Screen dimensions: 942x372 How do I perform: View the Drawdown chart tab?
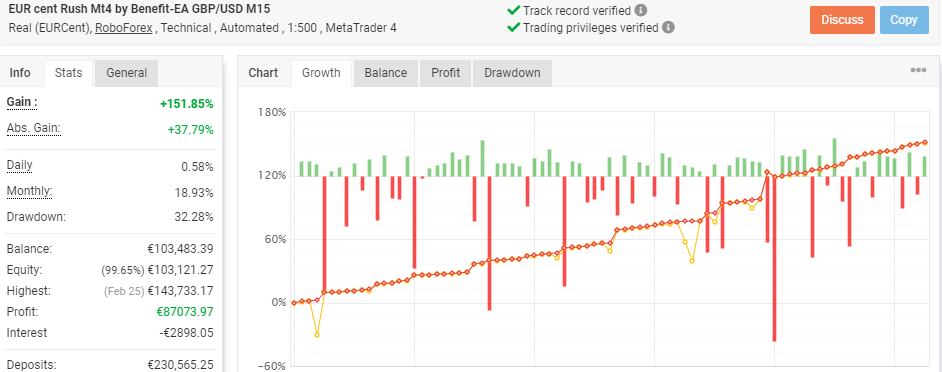(x=512, y=73)
